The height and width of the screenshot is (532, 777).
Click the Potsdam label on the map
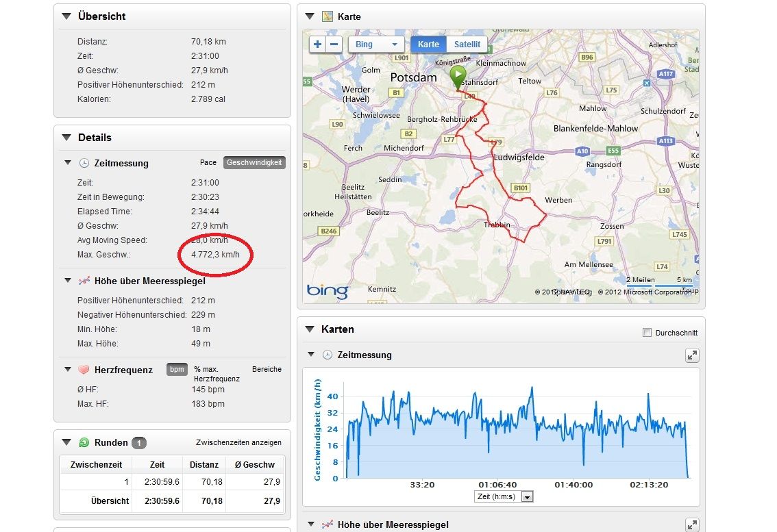pyautogui.click(x=413, y=77)
